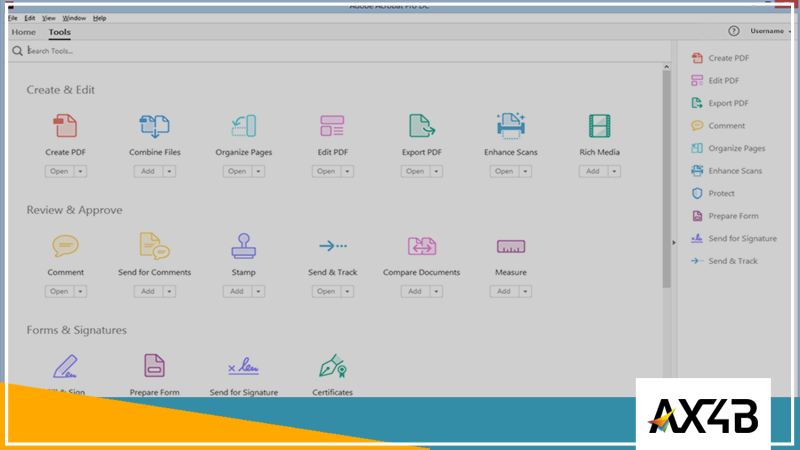Image resolution: width=800 pixels, height=450 pixels.
Task: Open the Edit menu
Action: coord(30,18)
